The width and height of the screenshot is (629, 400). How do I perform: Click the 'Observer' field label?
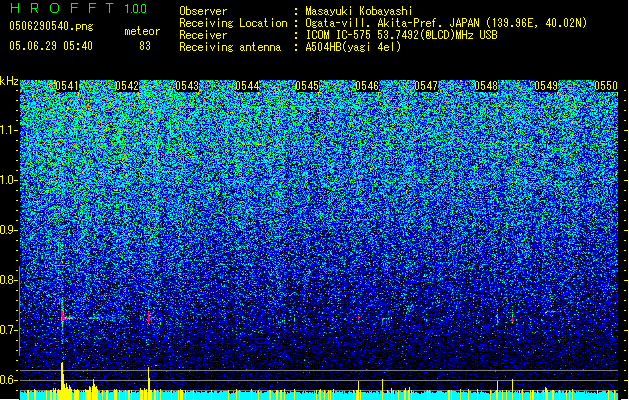[x=203, y=11]
